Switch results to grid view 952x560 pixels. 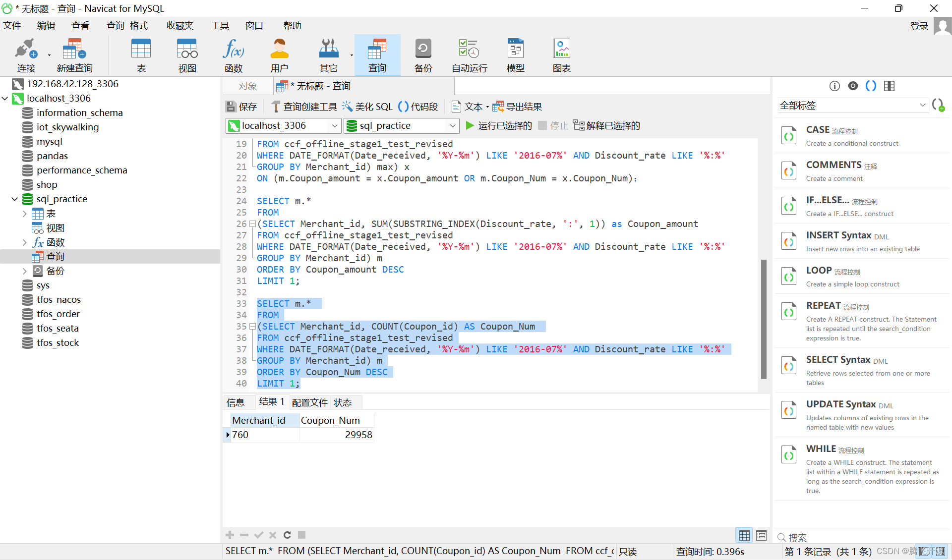click(744, 535)
